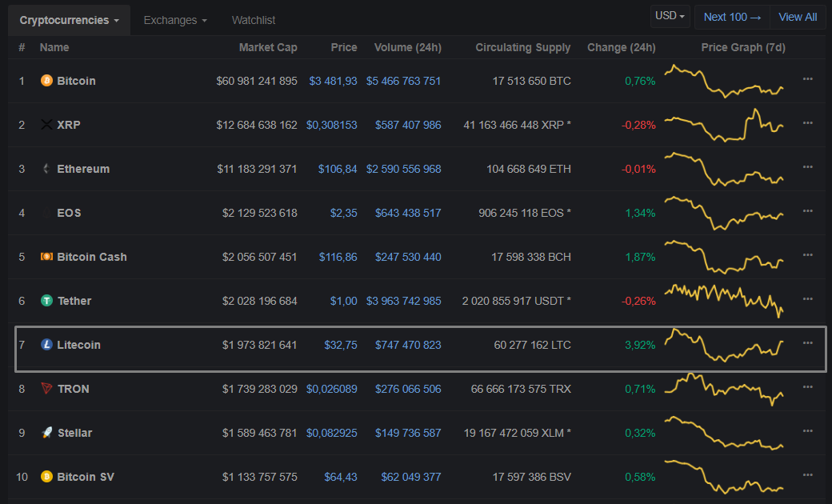Click Litecoin price $32,75
The image size is (832, 504).
tap(341, 345)
